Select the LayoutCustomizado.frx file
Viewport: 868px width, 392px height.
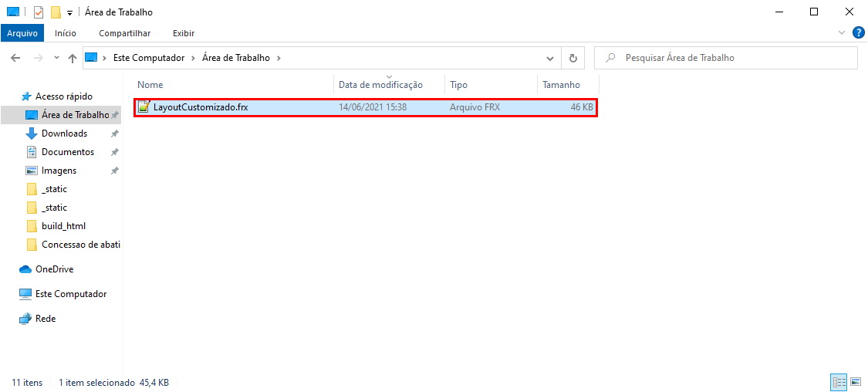click(366, 107)
